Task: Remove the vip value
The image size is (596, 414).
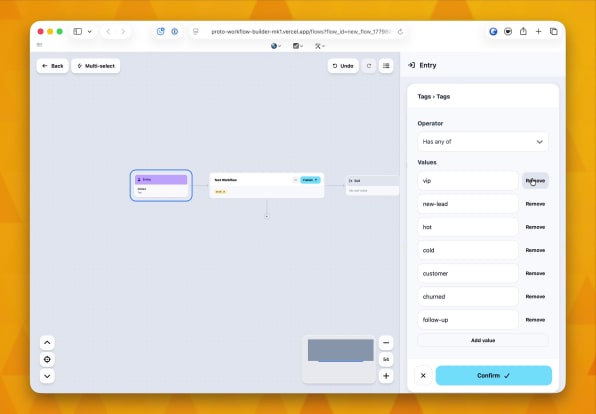Action: (535, 181)
